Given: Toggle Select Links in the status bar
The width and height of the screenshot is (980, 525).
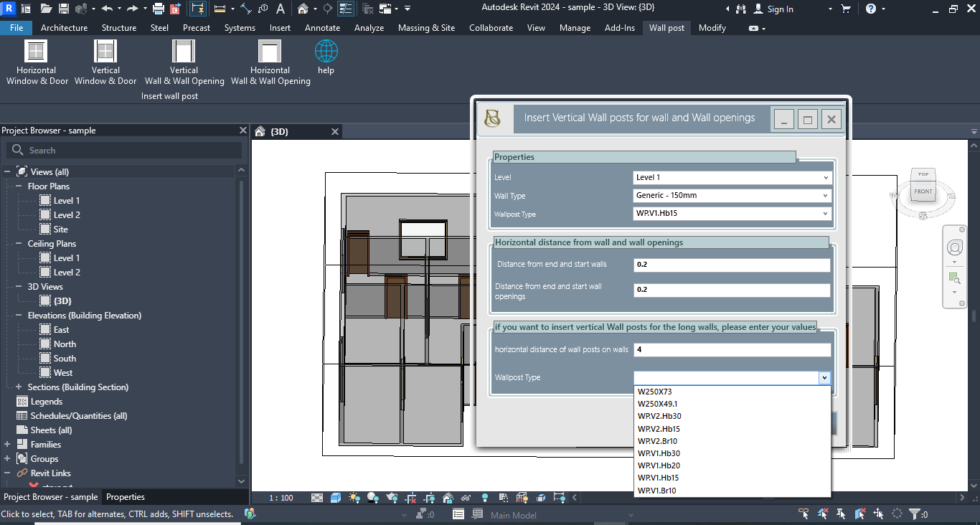Looking at the screenshot, I should (x=805, y=514).
